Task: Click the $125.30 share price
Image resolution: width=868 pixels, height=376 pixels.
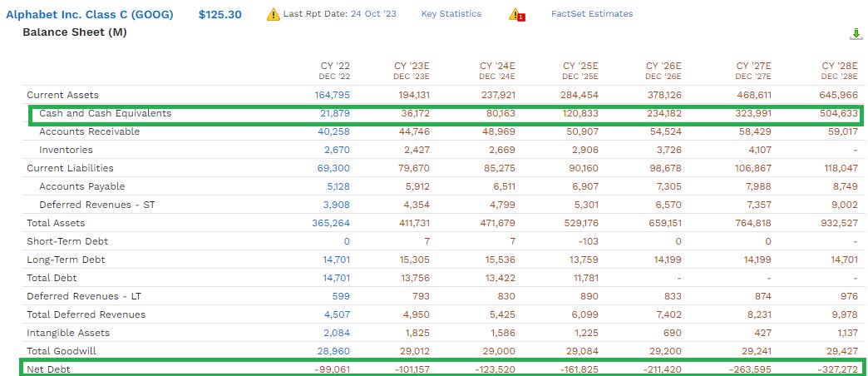Action: click(219, 14)
